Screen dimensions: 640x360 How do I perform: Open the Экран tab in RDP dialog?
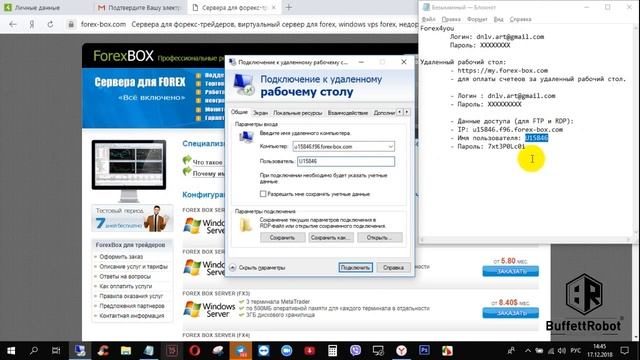point(260,113)
